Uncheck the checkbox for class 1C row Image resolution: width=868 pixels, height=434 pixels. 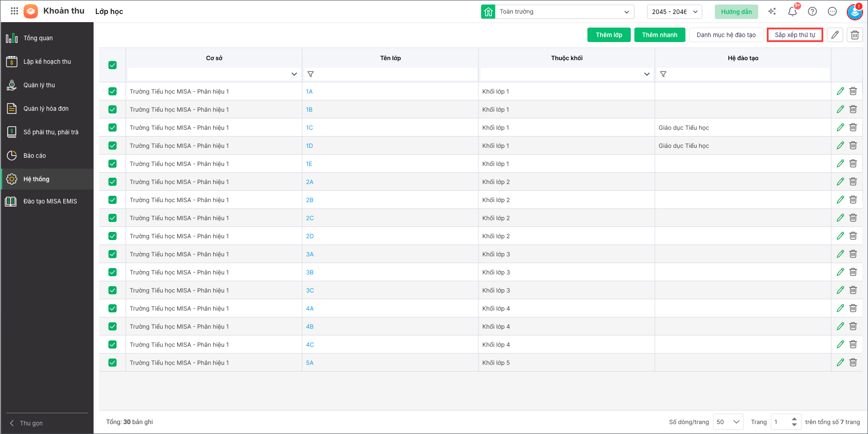click(113, 127)
